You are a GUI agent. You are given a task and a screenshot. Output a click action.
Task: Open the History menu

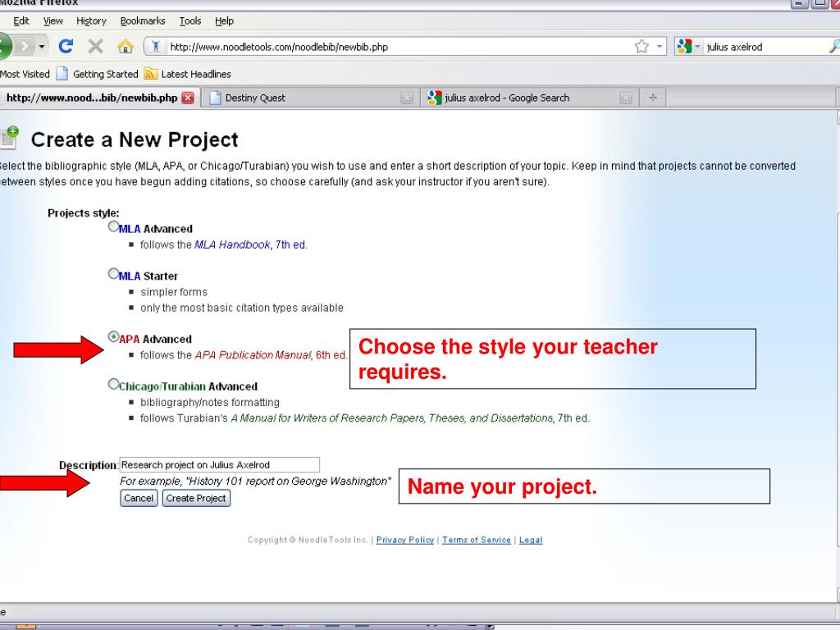click(x=91, y=21)
